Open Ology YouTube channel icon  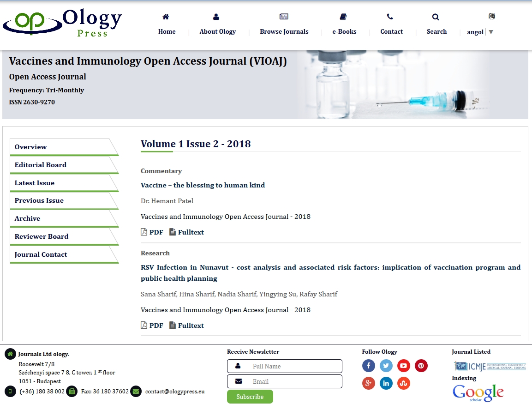[403, 366]
